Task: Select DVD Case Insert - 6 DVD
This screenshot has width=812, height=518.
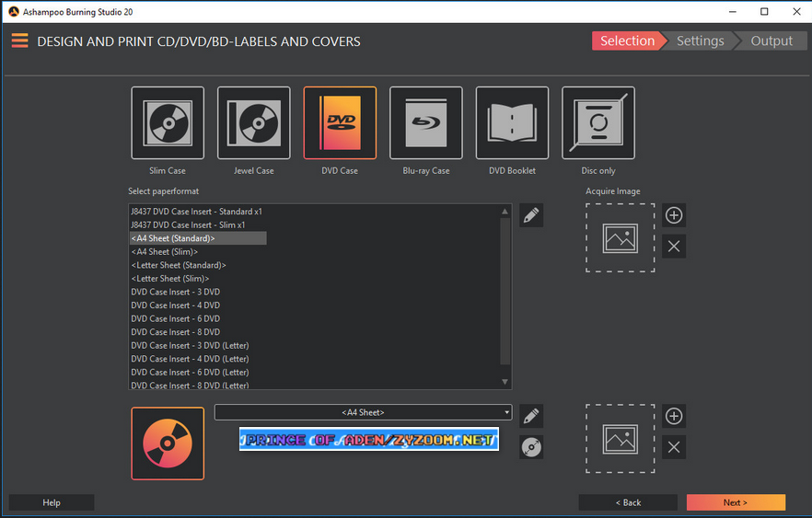Action: click(x=176, y=318)
